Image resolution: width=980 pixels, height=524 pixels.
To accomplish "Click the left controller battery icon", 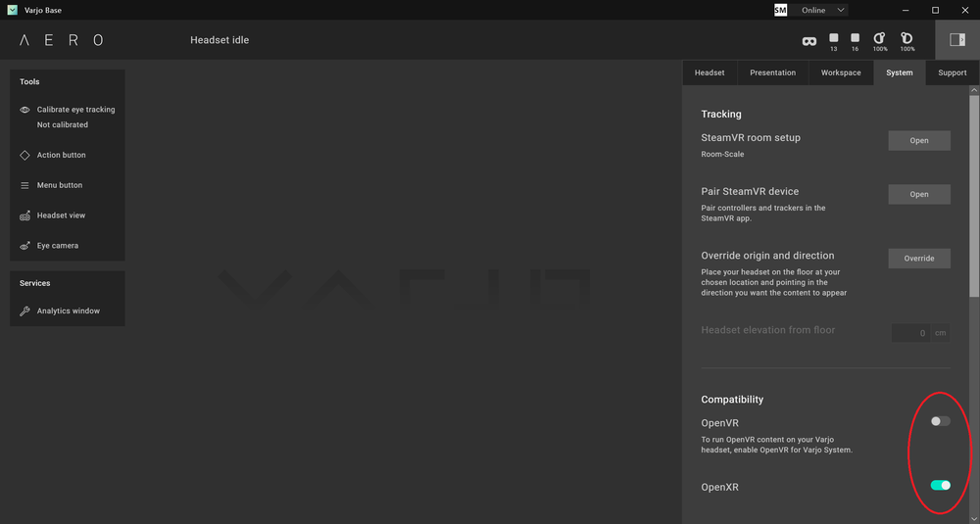I will 879,38.
